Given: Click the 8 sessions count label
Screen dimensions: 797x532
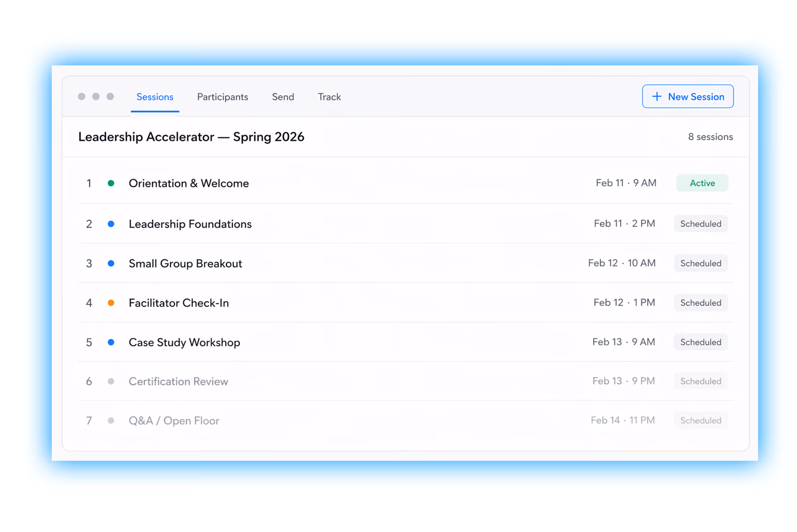Looking at the screenshot, I should coord(710,137).
